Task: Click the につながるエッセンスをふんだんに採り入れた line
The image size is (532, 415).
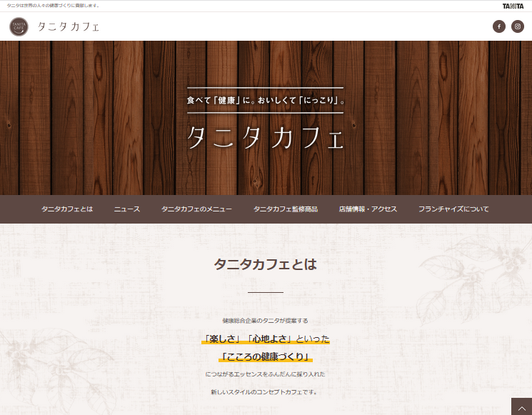Action: 266,374
